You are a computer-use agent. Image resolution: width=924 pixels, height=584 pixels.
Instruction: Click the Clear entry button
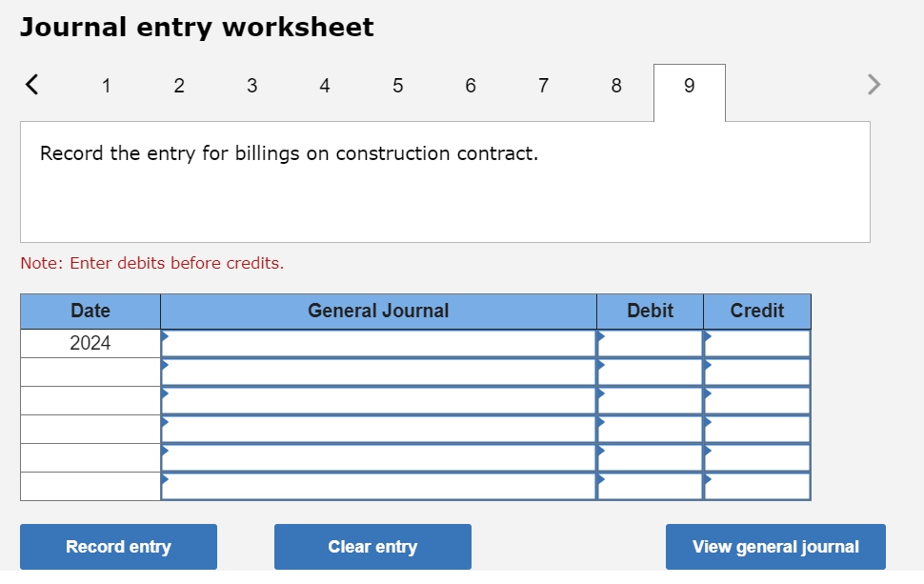[x=372, y=547]
